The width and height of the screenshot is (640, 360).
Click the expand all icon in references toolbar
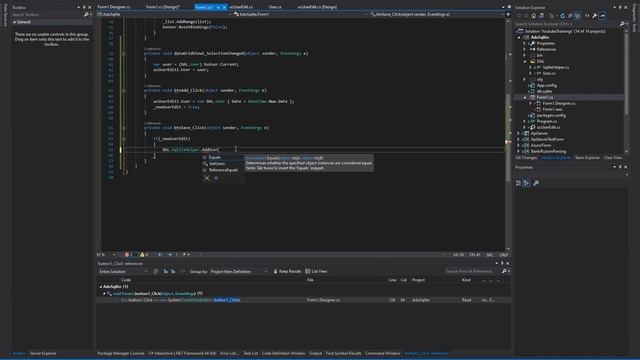(166, 271)
